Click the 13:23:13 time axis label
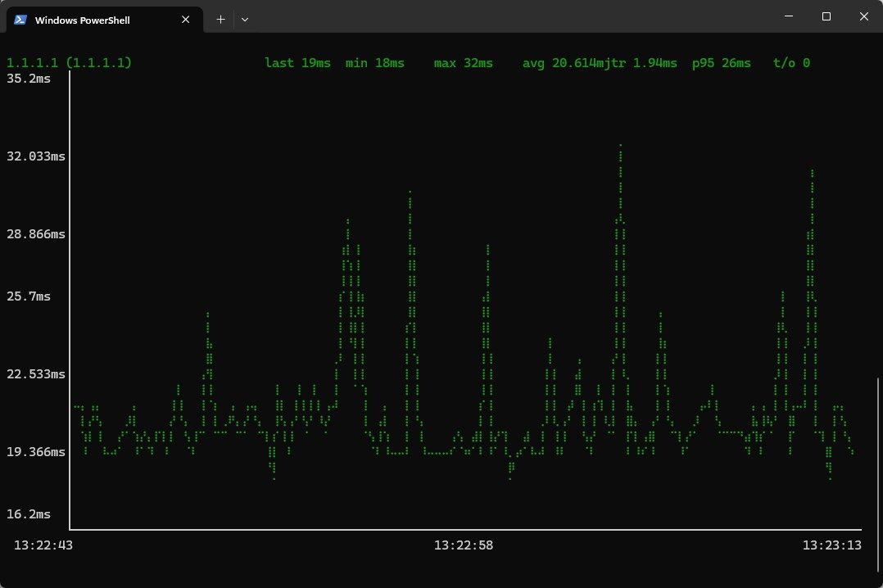 click(831, 545)
